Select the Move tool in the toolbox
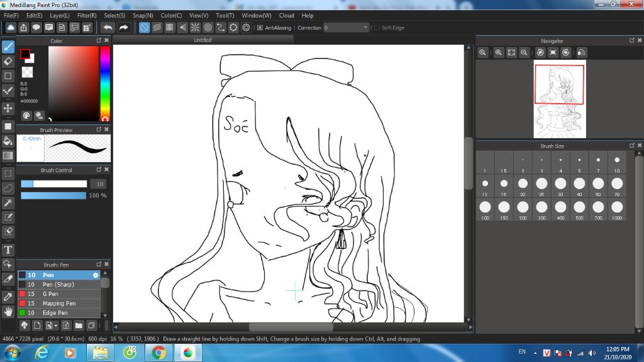The image size is (644, 362). pos(8,108)
